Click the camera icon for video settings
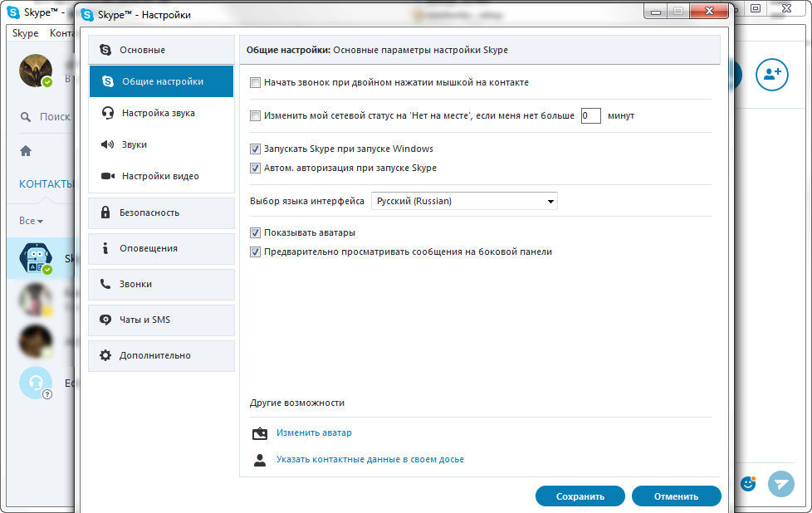 107,176
